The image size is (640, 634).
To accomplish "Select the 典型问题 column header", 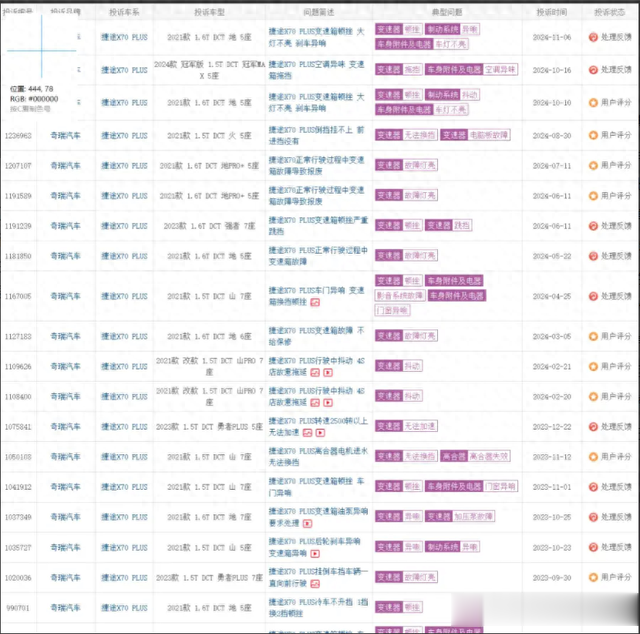I will tap(447, 12).
